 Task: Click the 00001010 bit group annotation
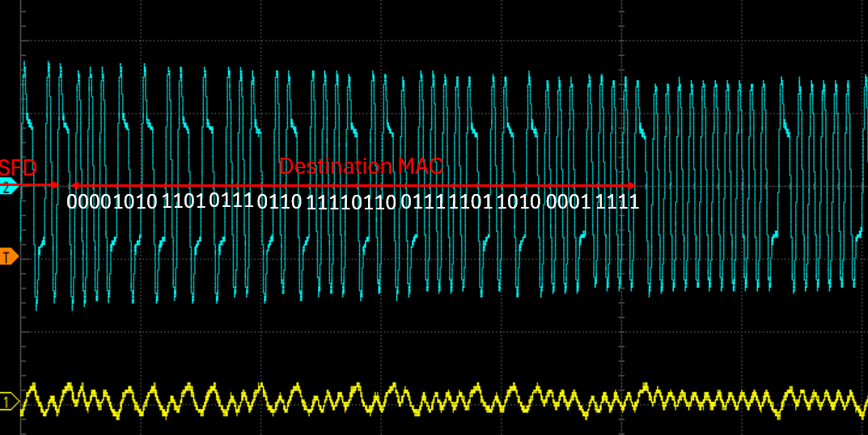point(112,201)
